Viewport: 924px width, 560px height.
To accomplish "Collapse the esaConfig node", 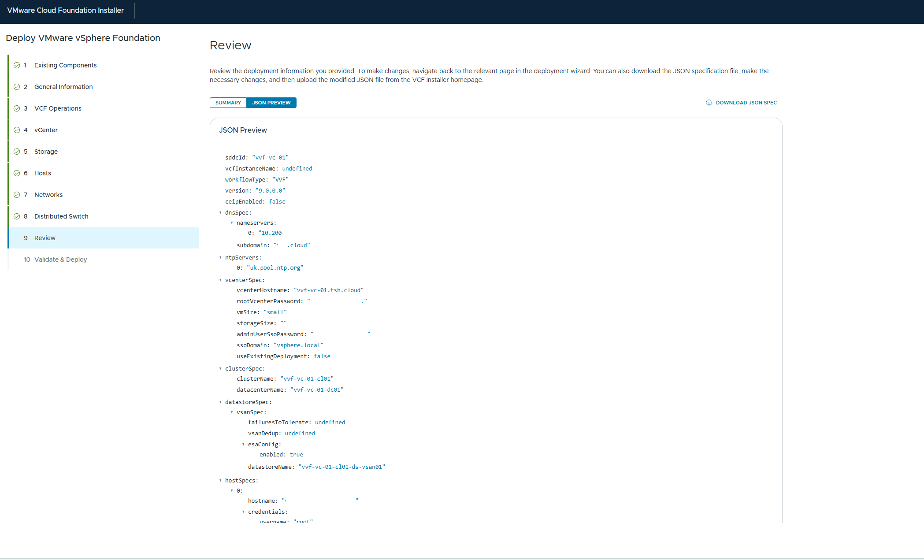I will (243, 445).
